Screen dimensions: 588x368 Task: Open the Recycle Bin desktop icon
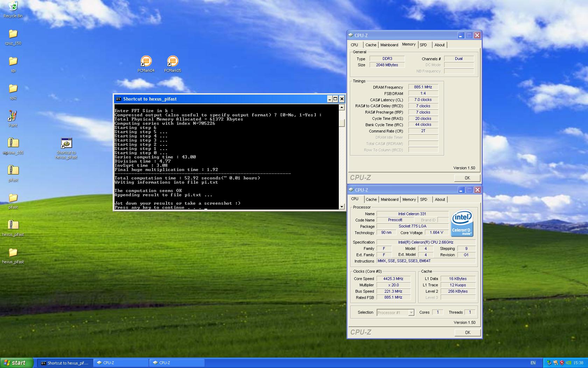(x=13, y=9)
